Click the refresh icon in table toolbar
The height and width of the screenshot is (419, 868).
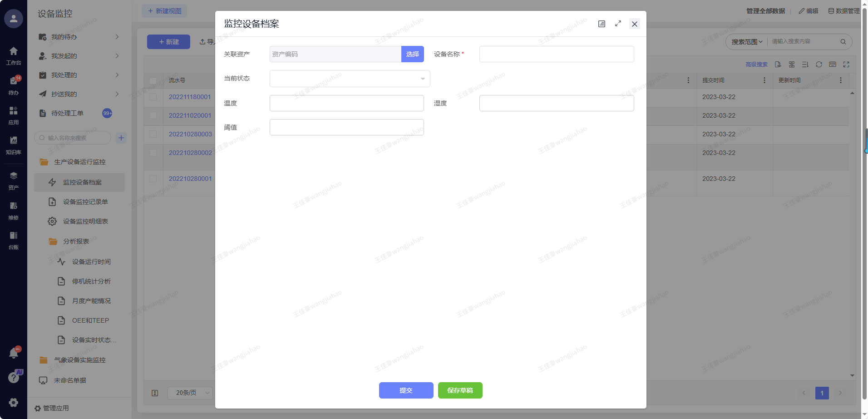click(819, 65)
